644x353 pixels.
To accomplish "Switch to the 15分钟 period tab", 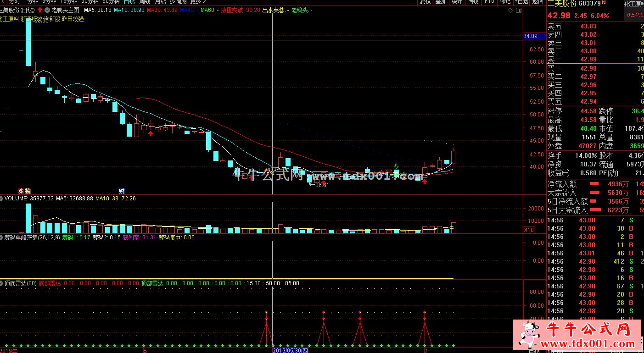I will pos(69,2).
